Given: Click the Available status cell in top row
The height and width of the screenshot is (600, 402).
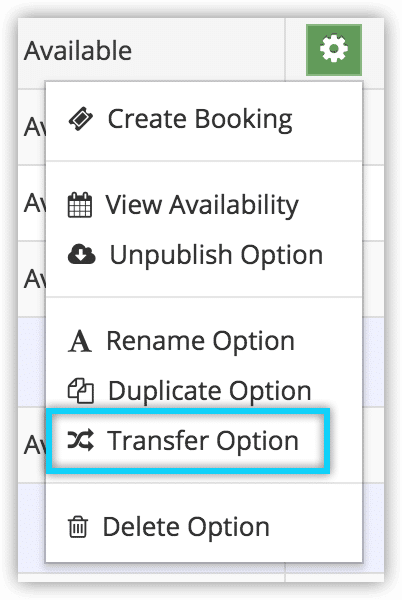Looking at the screenshot, I should tap(151, 50).
